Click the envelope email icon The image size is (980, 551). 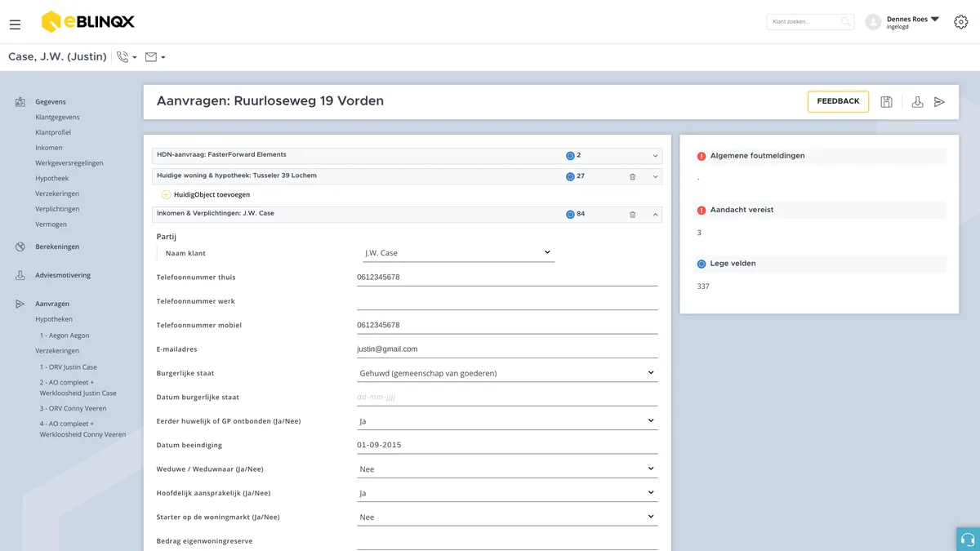point(151,57)
